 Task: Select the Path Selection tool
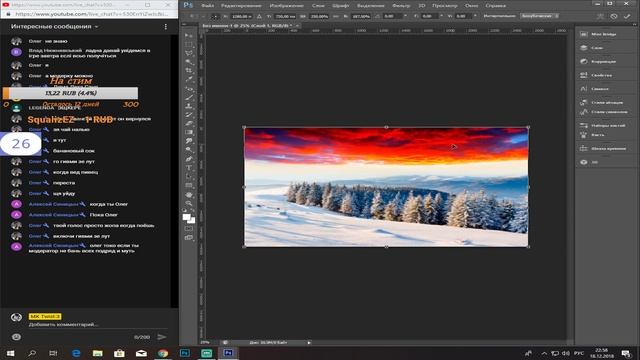(189, 176)
